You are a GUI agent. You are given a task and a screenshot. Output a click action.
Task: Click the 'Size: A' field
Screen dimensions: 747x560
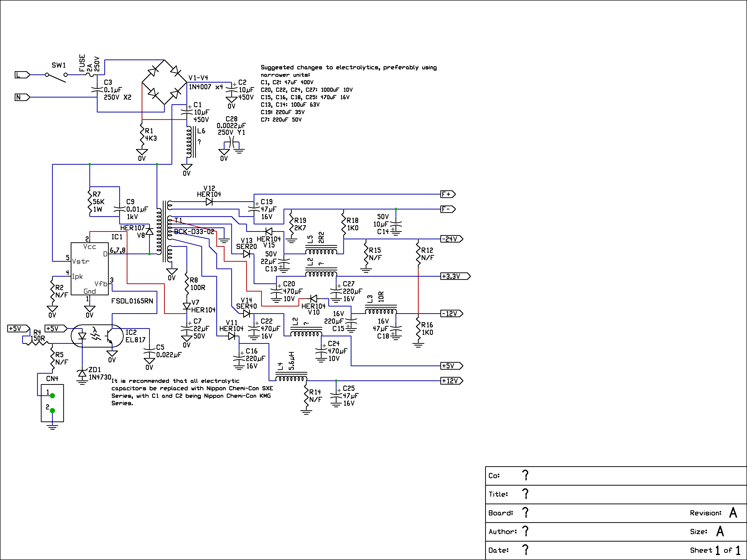coord(707,531)
